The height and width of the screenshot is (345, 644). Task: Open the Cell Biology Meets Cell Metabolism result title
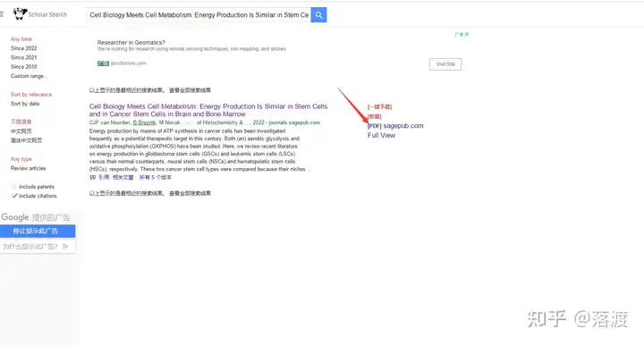click(x=208, y=110)
